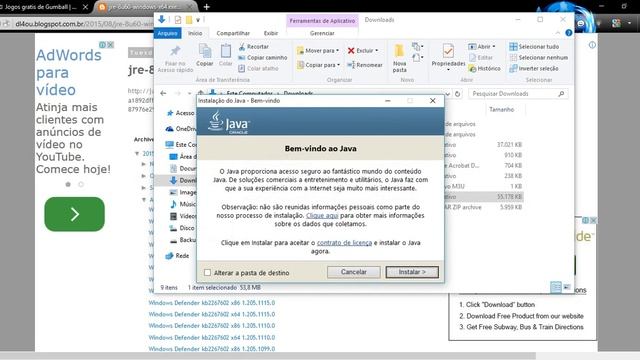This screenshot has width=640, height=360.
Task: Select the Ferramentas de Aplicativo tab
Action: [322, 20]
